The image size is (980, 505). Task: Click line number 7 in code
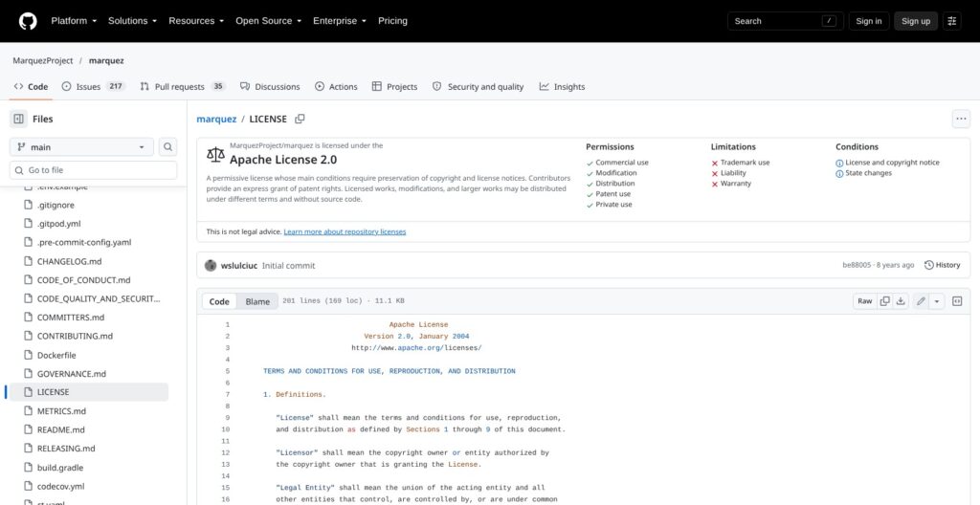point(228,394)
